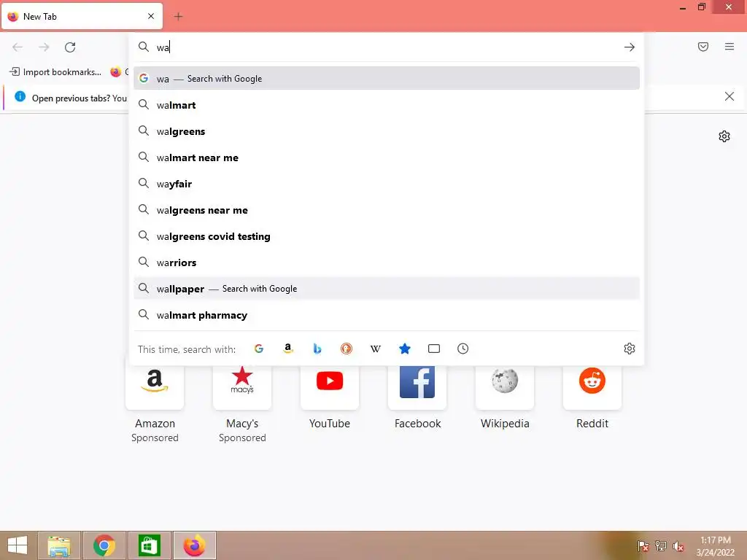Select the 'walmart' search suggestion
This screenshot has width=747, height=560.
387,105
